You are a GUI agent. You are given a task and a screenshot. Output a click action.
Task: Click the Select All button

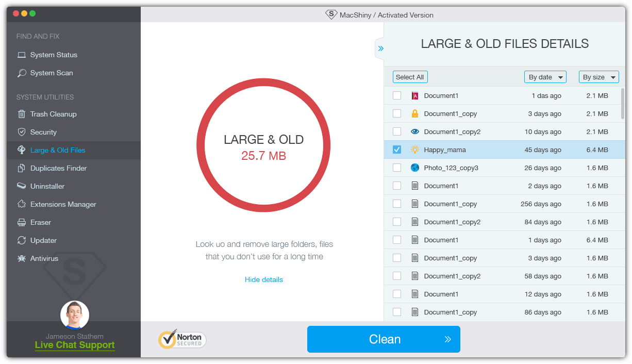(x=410, y=77)
